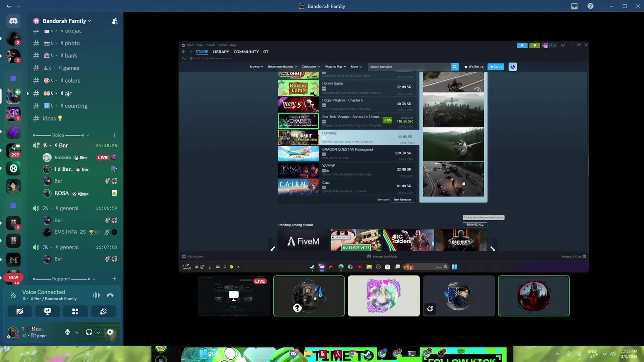Click the share your screen button
The height and width of the screenshot is (362, 644).
pos(47,312)
